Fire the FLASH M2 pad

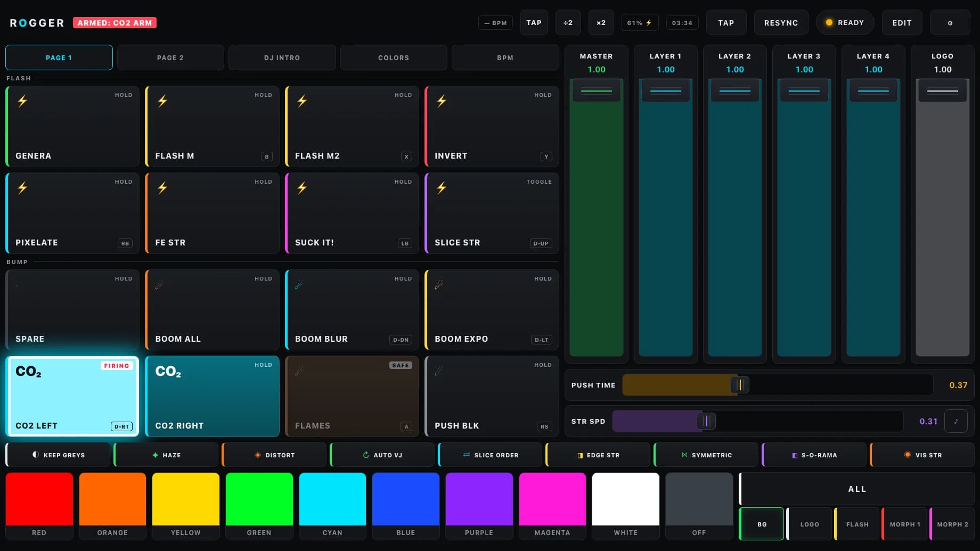click(352, 127)
